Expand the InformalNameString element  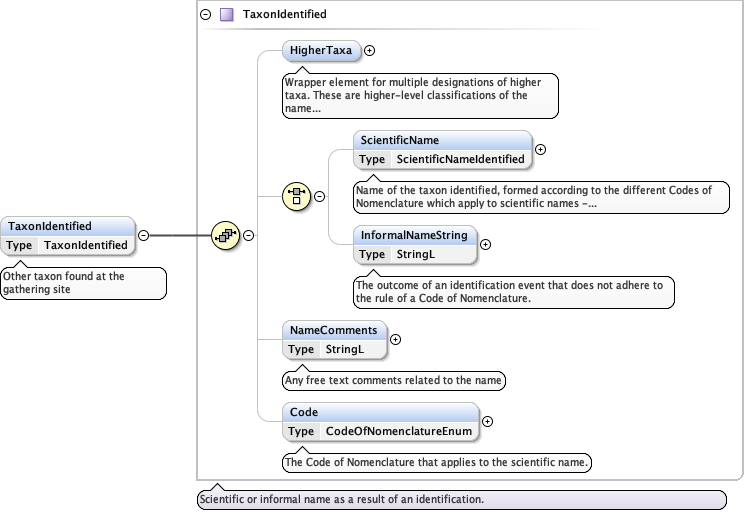(489, 244)
